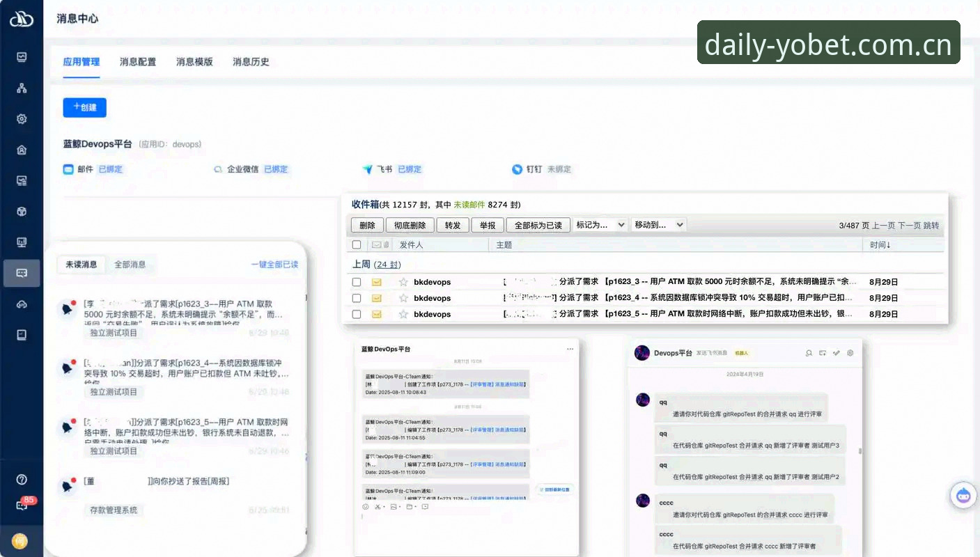This screenshot has width=980, height=557.
Task: Go to 上一页 in inbox pagination
Action: coord(884,226)
